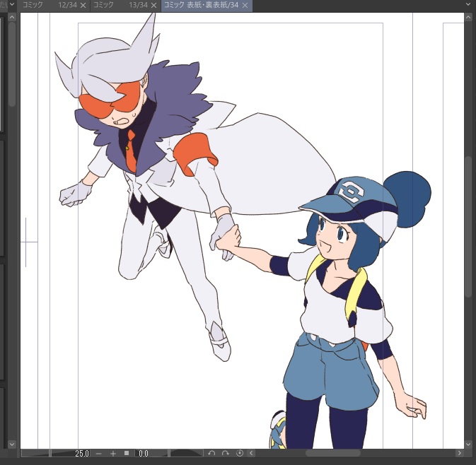Expand the left panel dropdown chevron at top
Image resolution: width=476 pixels, height=465 pixels.
[12, 4]
